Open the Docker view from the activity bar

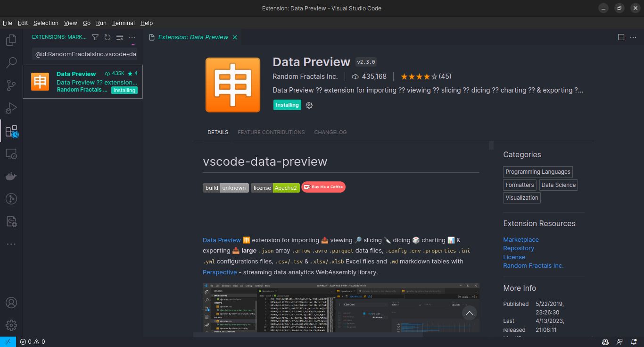(11, 176)
